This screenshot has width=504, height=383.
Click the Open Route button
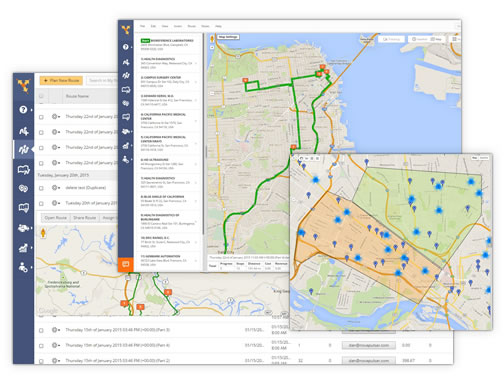tap(56, 218)
